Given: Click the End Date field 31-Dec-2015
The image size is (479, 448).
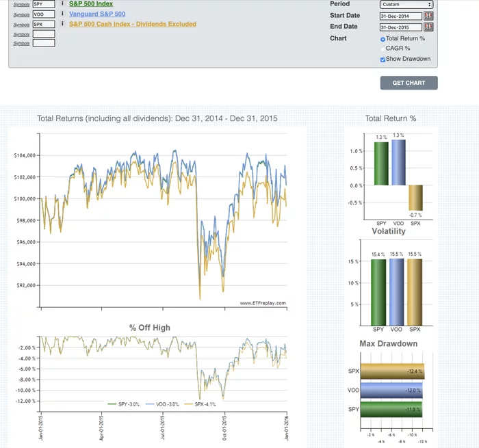Looking at the screenshot, I should [401, 27].
